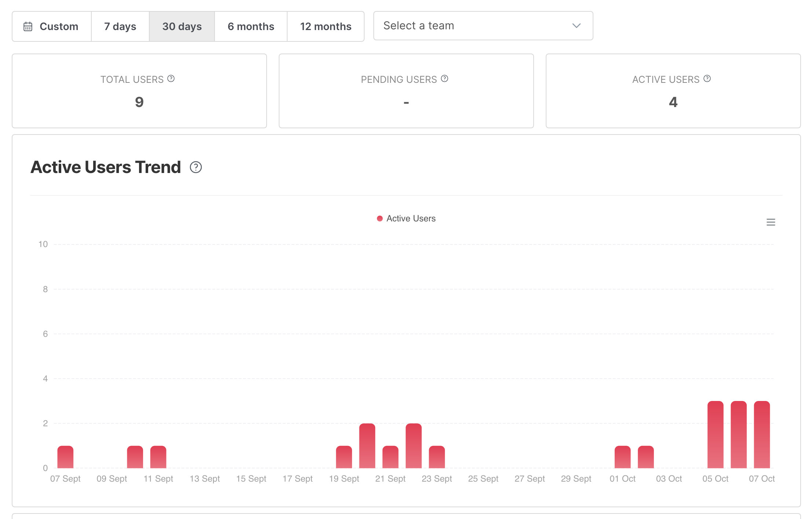The height and width of the screenshot is (519, 812).
Task: Click the bar above 21 Sept
Action: 390,457
